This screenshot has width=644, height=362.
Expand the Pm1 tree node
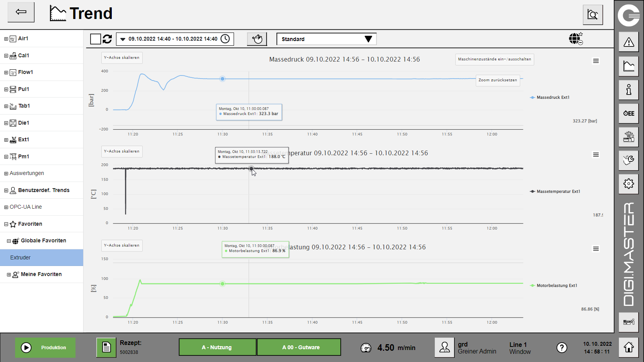(x=6, y=156)
